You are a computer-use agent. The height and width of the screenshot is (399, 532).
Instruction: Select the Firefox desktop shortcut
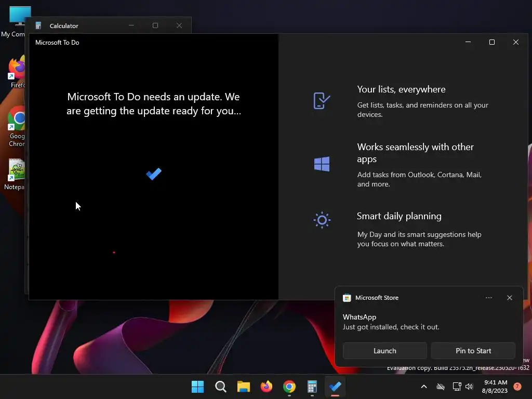click(16, 72)
